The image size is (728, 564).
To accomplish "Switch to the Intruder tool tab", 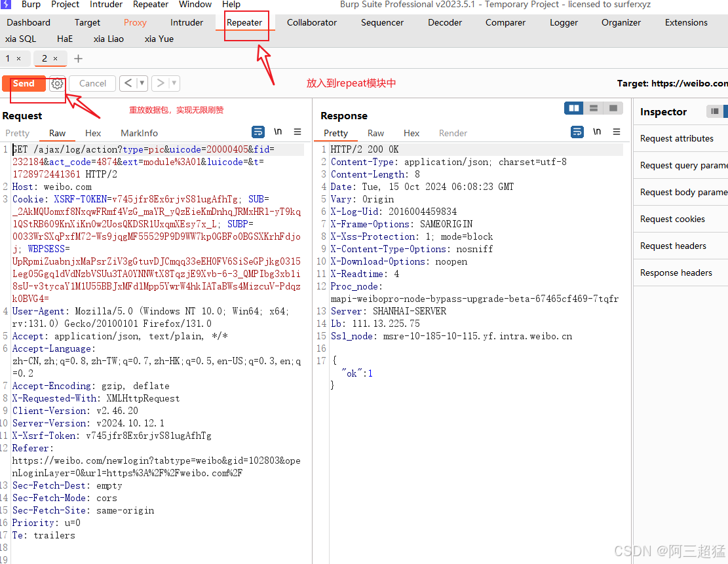I will click(187, 22).
